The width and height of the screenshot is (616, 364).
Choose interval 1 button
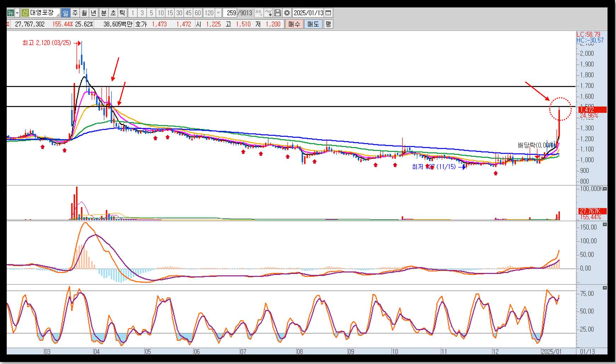point(133,13)
